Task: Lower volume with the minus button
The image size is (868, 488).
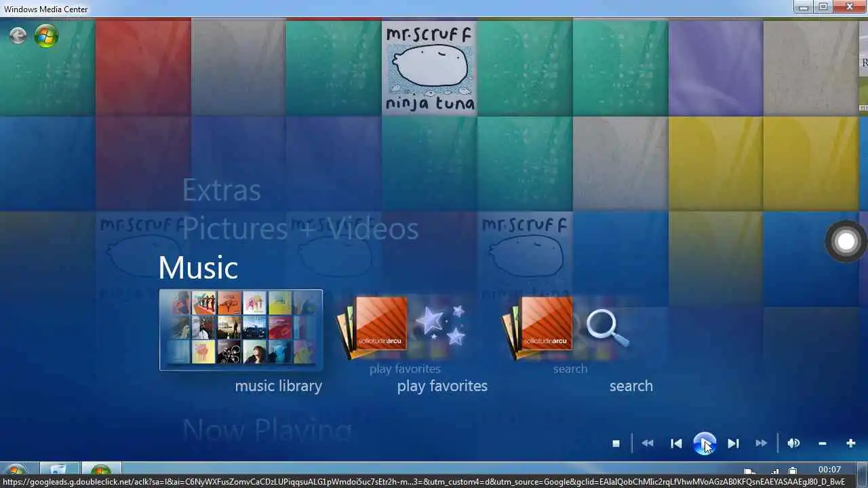Action: pyautogui.click(x=823, y=443)
